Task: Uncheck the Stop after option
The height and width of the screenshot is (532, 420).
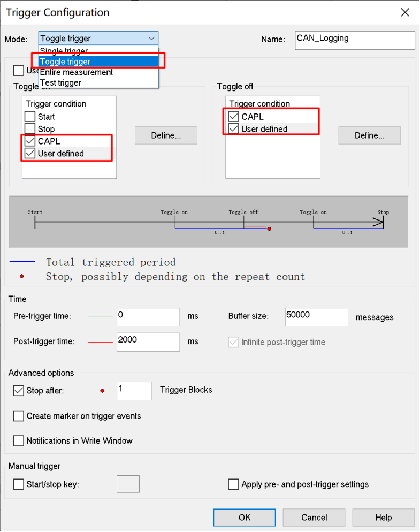Action: (x=18, y=391)
